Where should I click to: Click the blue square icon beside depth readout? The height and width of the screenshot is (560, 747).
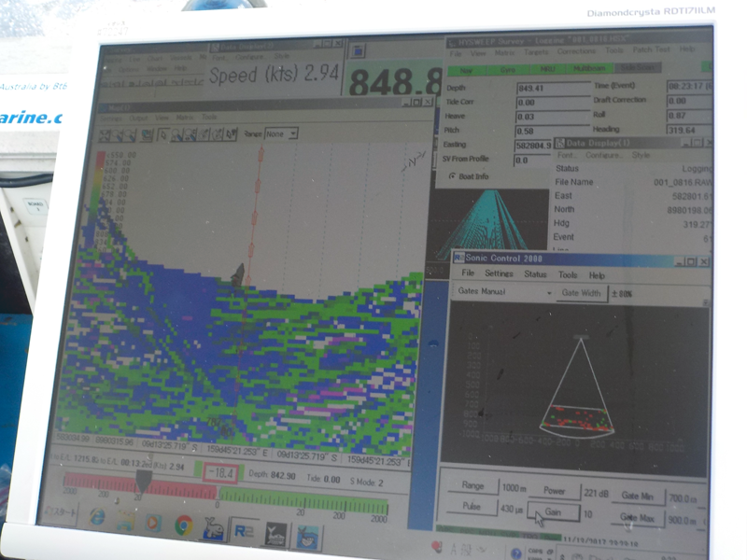359,50
